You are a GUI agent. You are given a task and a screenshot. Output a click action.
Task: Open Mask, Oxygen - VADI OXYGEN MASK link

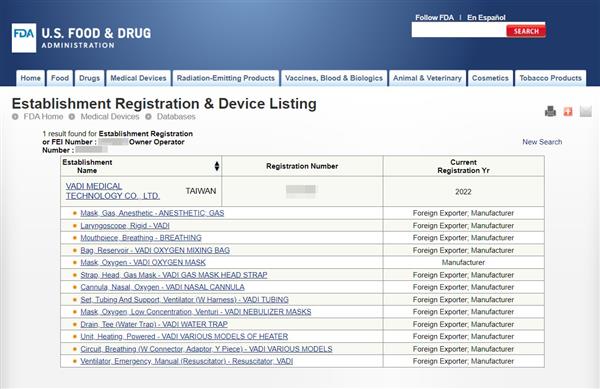[x=143, y=262]
